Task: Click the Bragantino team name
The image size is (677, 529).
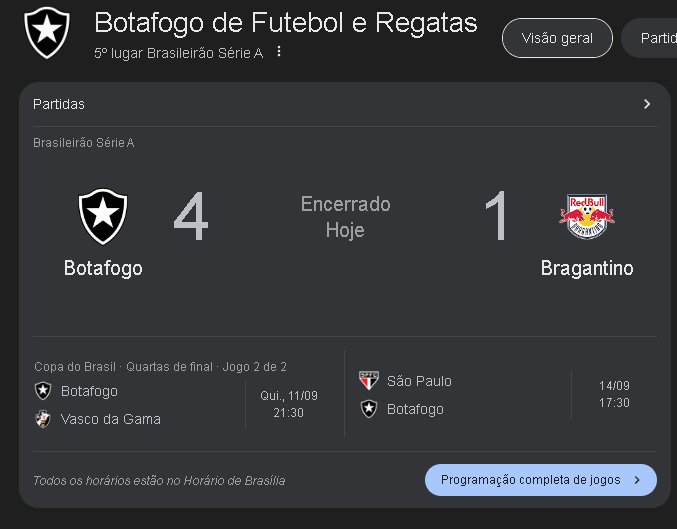Action: coord(587,268)
